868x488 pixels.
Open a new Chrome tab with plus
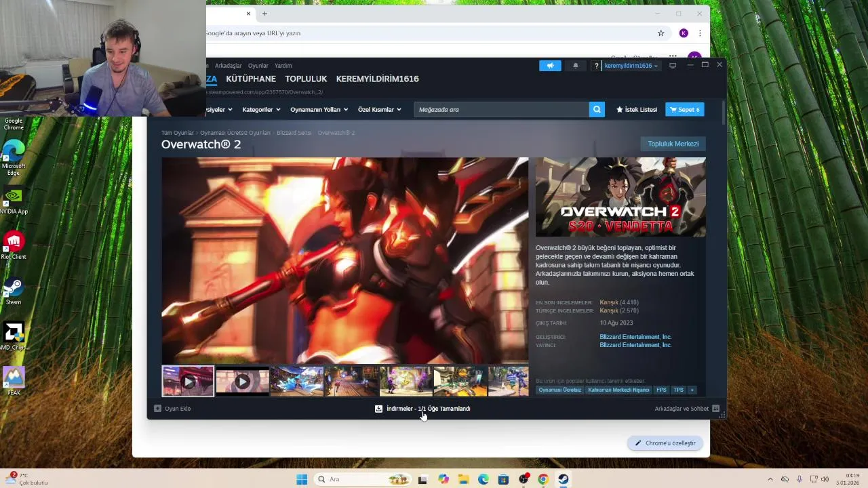tap(264, 14)
